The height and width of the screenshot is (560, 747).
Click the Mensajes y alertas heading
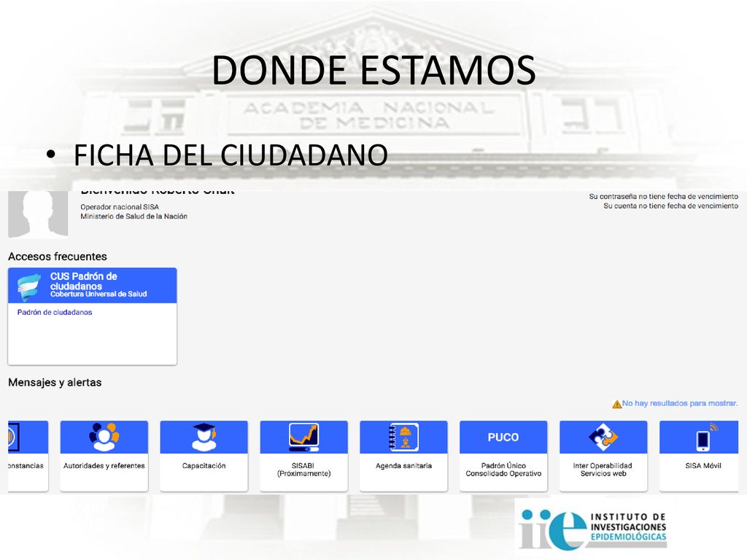coord(55,382)
